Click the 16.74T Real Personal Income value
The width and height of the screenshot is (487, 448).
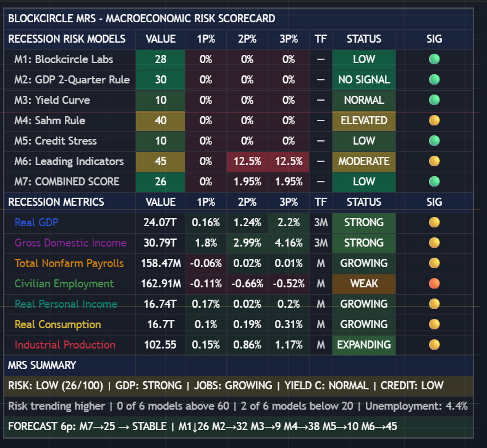pyautogui.click(x=160, y=303)
